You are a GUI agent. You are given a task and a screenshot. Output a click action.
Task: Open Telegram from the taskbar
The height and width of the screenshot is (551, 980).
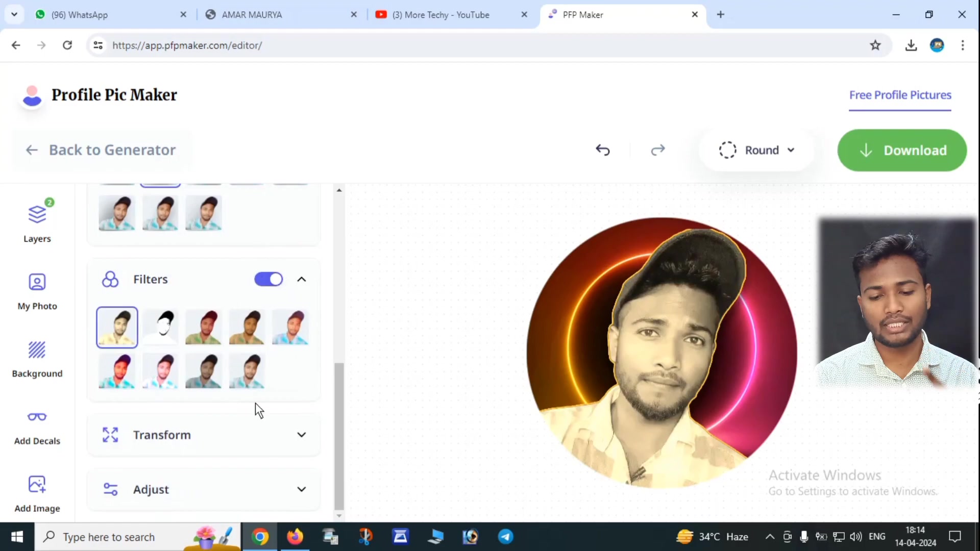pos(506,537)
